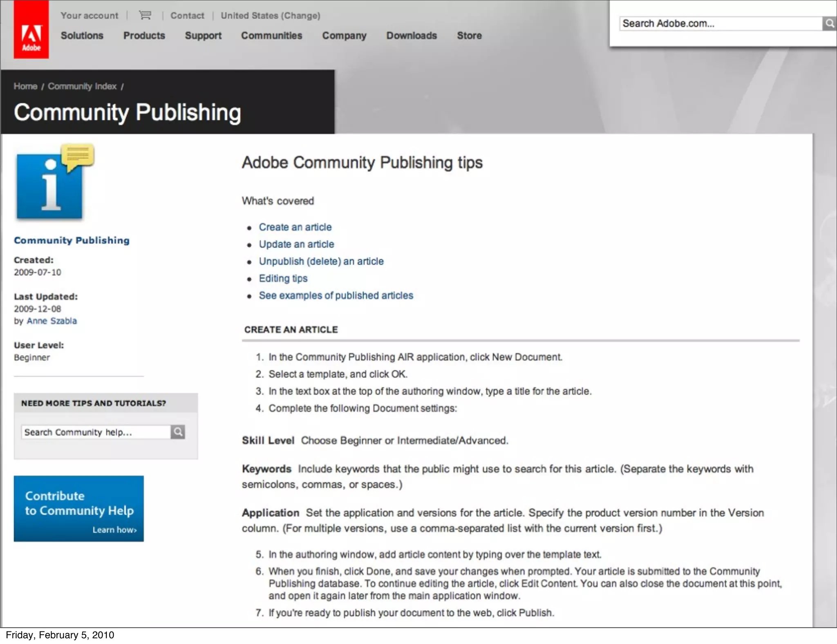Jump to Create an article section
Viewport: 837px width, 644px height.
[x=295, y=227]
